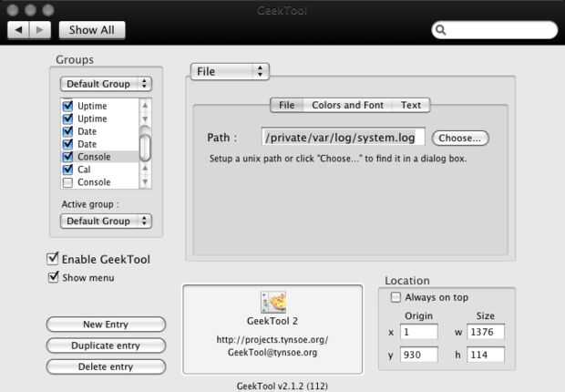Uncheck the second Uptime entry

tap(67, 119)
